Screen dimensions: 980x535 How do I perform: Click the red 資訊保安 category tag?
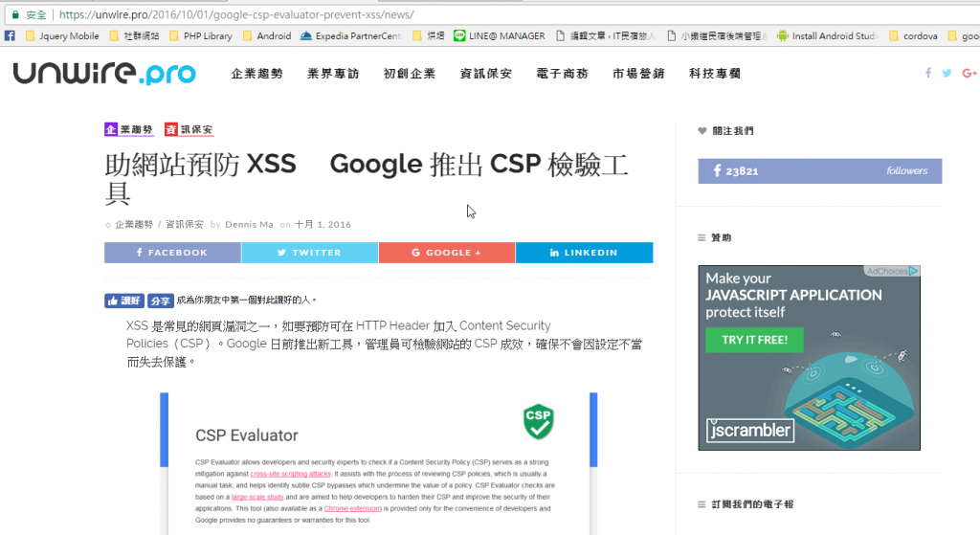click(189, 129)
